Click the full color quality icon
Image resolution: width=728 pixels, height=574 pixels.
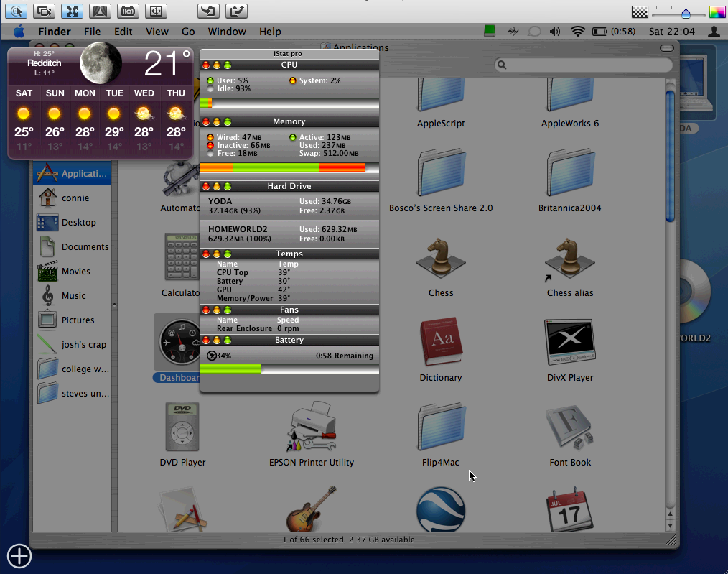point(717,12)
